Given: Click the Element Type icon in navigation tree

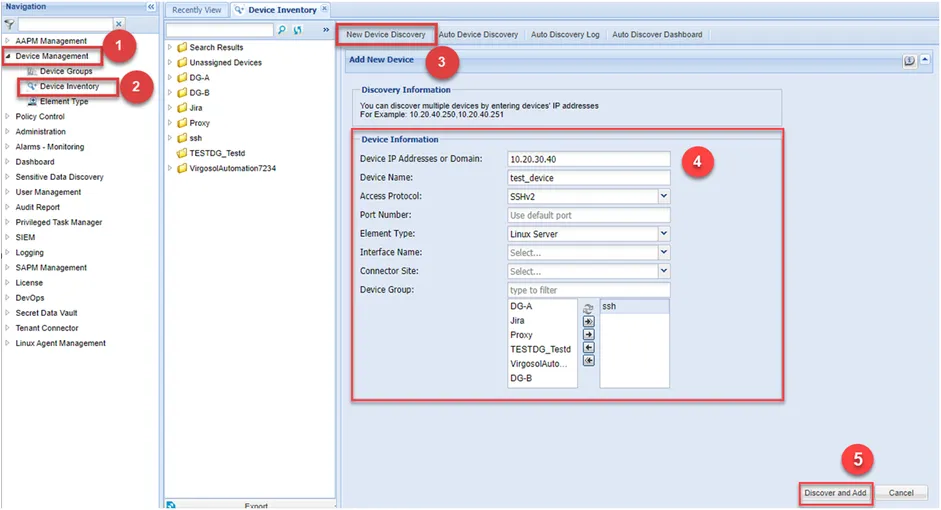Looking at the screenshot, I should (32, 101).
